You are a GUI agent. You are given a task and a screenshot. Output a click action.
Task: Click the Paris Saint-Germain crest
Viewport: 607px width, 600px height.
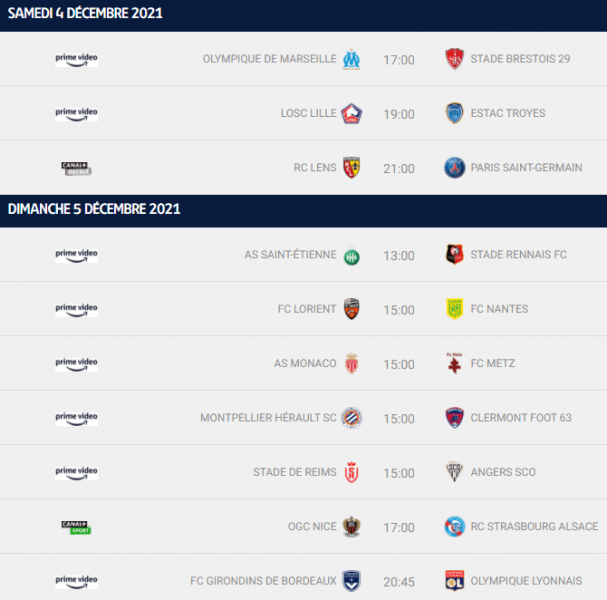point(455,167)
